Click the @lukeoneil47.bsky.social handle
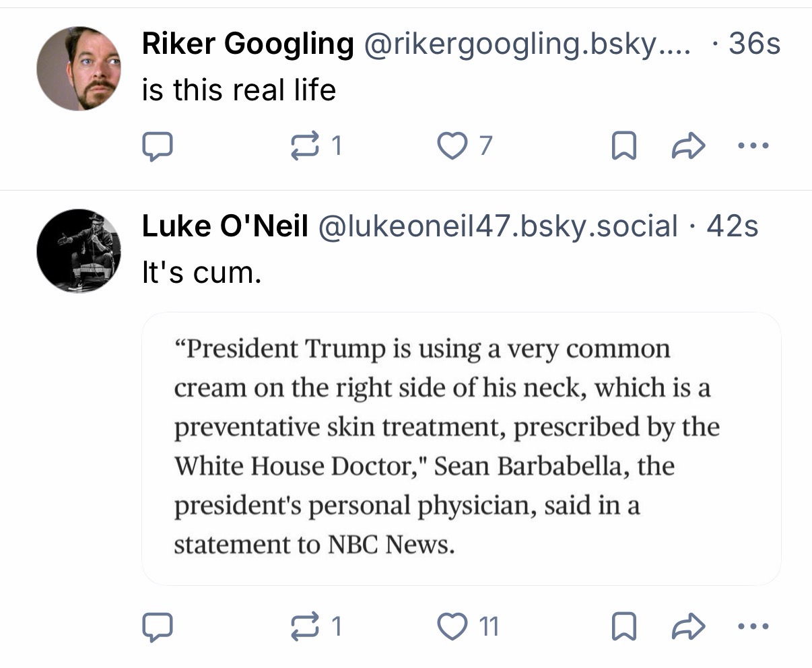 497,227
